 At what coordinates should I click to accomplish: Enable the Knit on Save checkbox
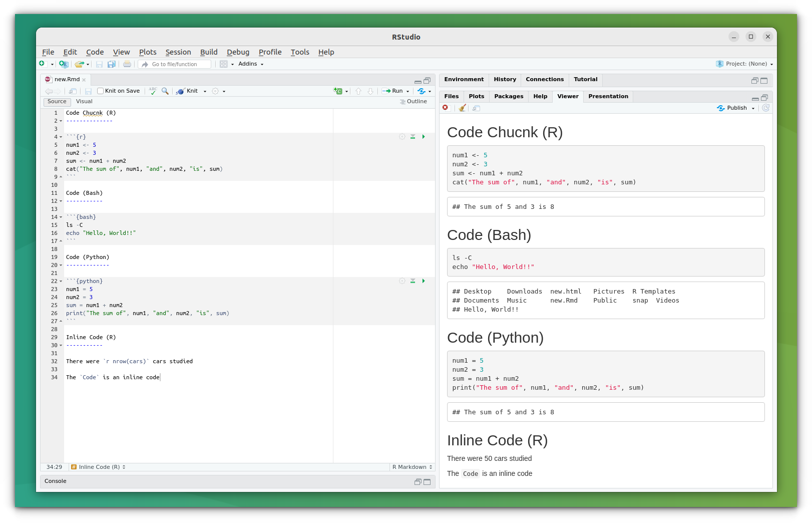pos(101,91)
